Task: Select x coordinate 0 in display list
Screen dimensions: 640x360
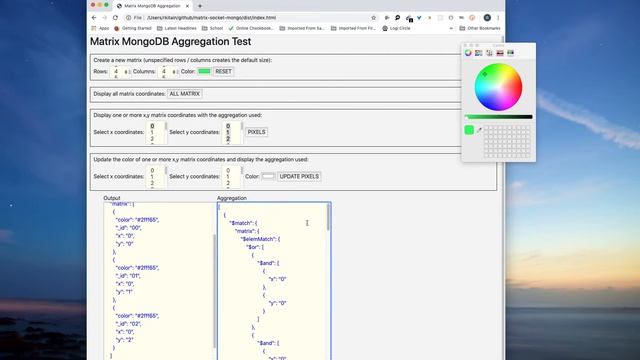Action: click(x=152, y=126)
